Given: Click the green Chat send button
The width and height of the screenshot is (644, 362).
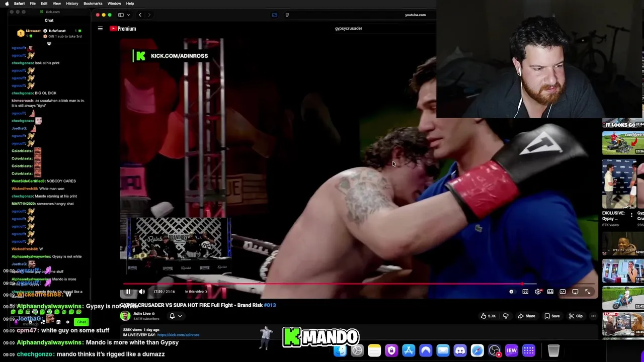Looking at the screenshot, I should tap(81, 322).
